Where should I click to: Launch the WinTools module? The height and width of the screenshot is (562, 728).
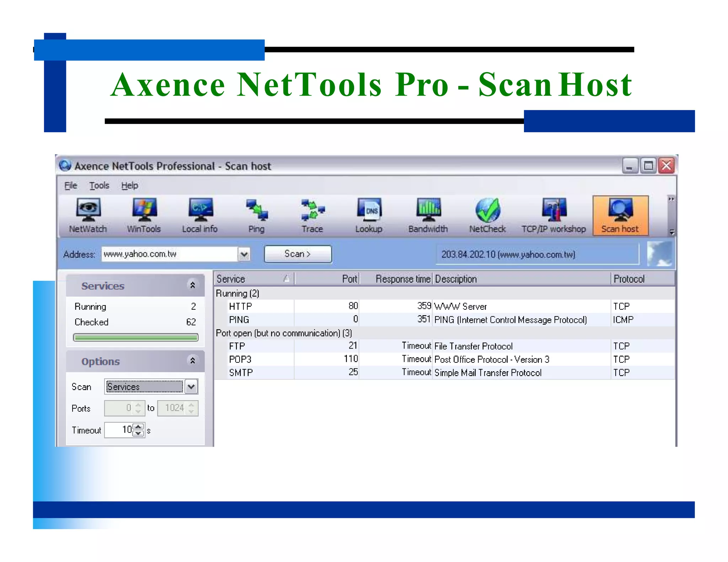pyautogui.click(x=144, y=216)
